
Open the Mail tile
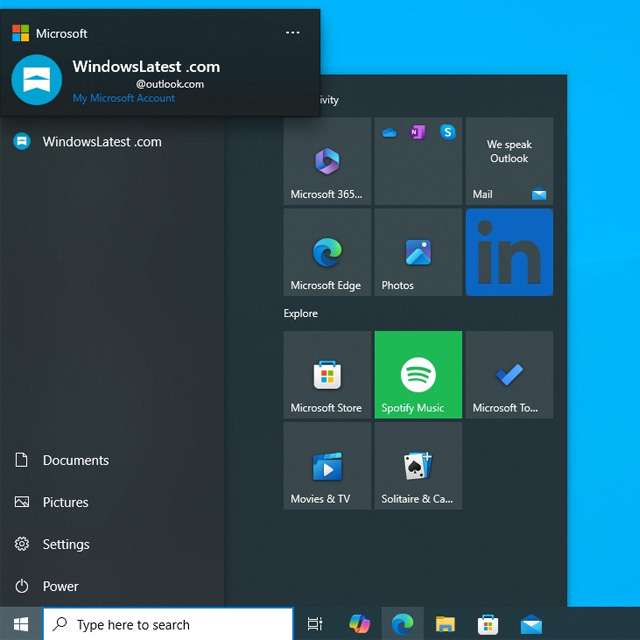click(509, 161)
